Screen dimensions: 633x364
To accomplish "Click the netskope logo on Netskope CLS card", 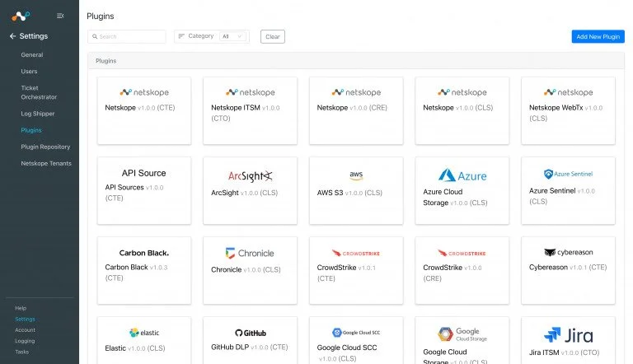I will click(462, 92).
